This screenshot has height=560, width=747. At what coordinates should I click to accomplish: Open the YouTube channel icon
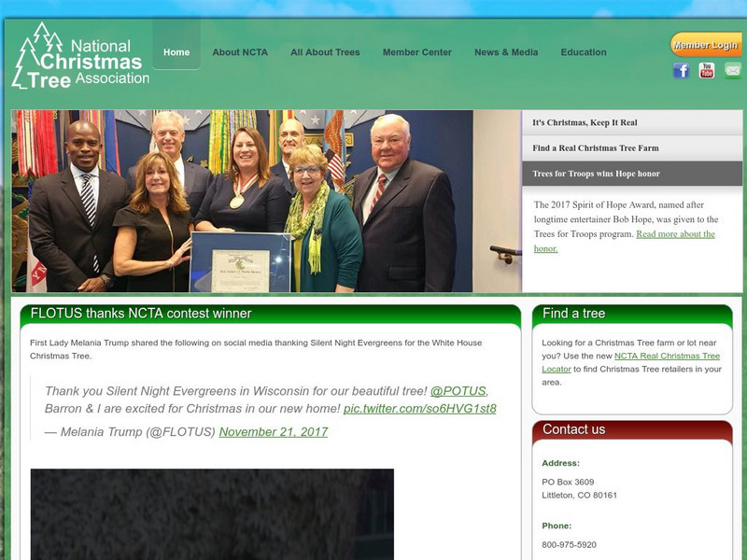click(x=707, y=71)
